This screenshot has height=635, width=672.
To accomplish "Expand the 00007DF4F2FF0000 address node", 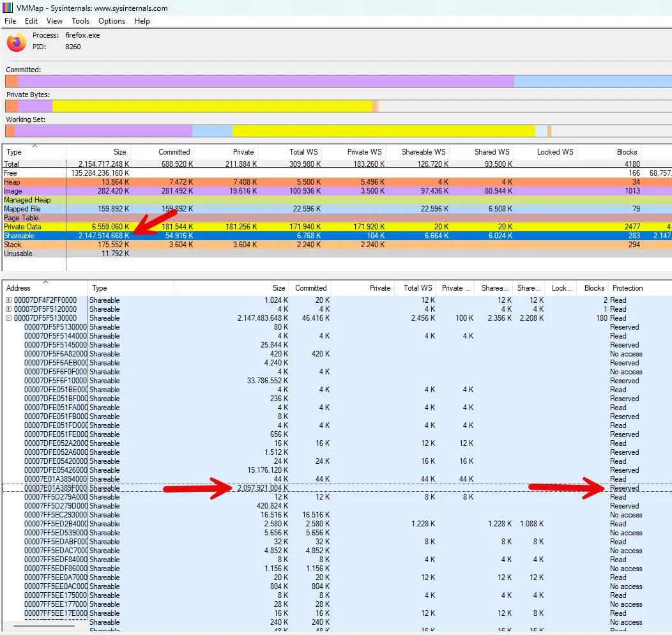I will point(8,300).
